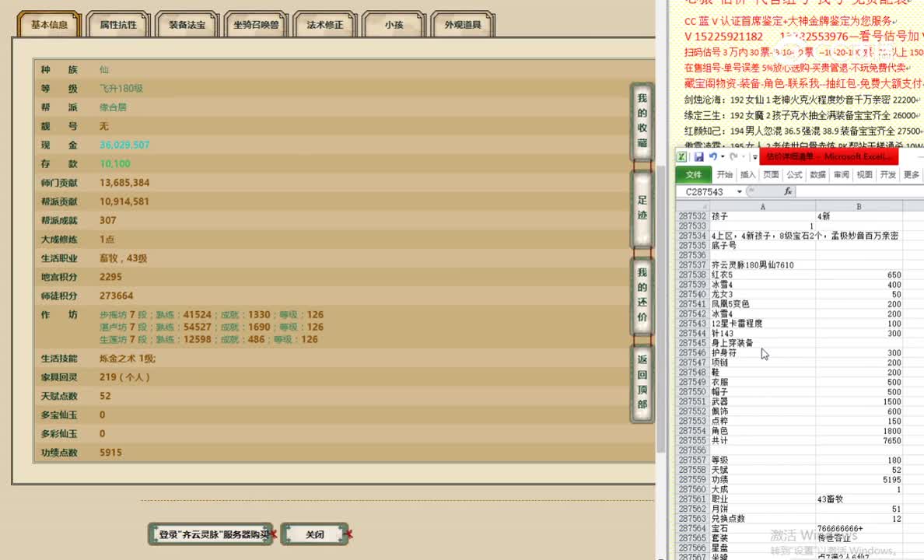This screenshot has width=924, height=560.
Task: Click the fx insert function icon
Action: pos(788,191)
